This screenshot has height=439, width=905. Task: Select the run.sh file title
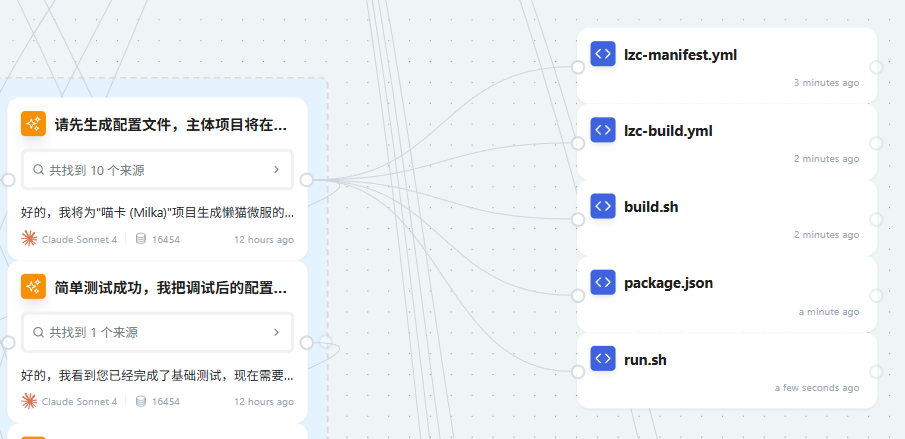point(645,360)
